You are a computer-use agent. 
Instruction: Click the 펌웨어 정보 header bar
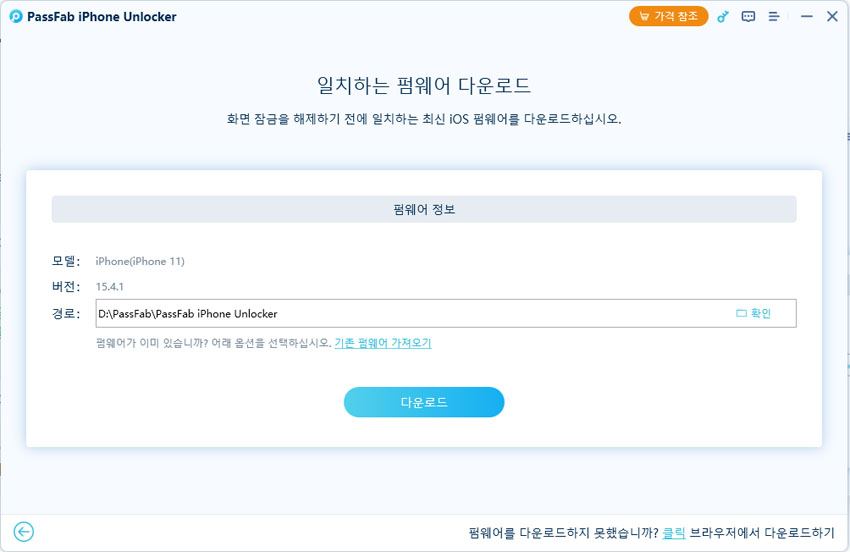point(424,209)
